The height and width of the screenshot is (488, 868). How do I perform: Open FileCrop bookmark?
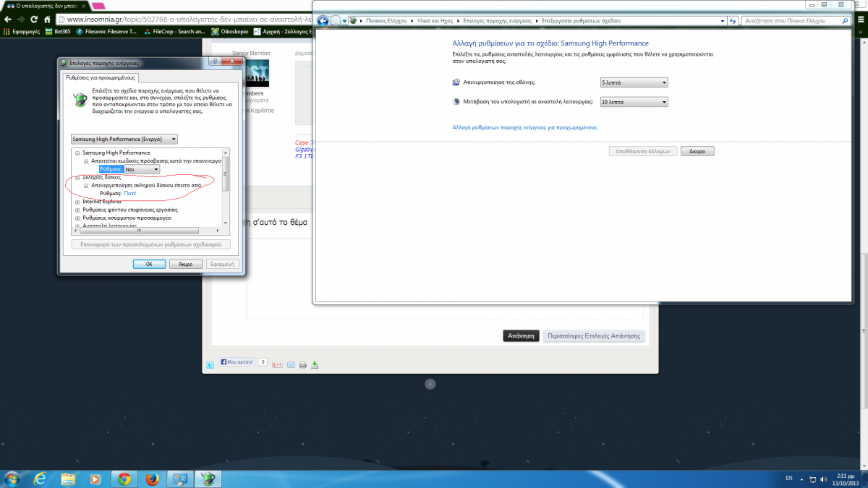pyautogui.click(x=174, y=32)
